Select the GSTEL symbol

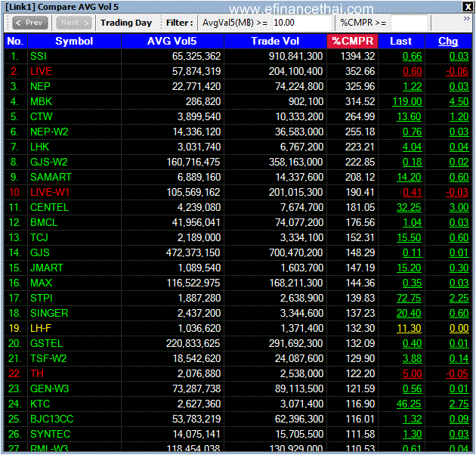click(46, 344)
